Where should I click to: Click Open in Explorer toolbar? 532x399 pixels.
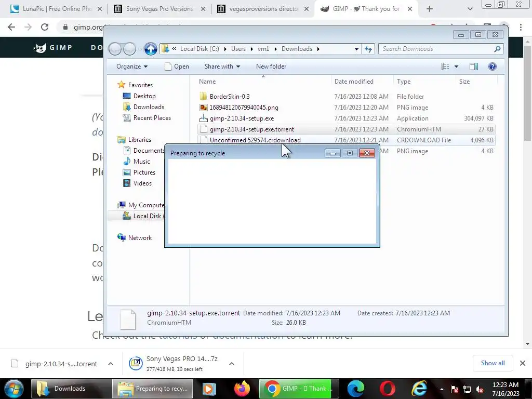click(177, 66)
